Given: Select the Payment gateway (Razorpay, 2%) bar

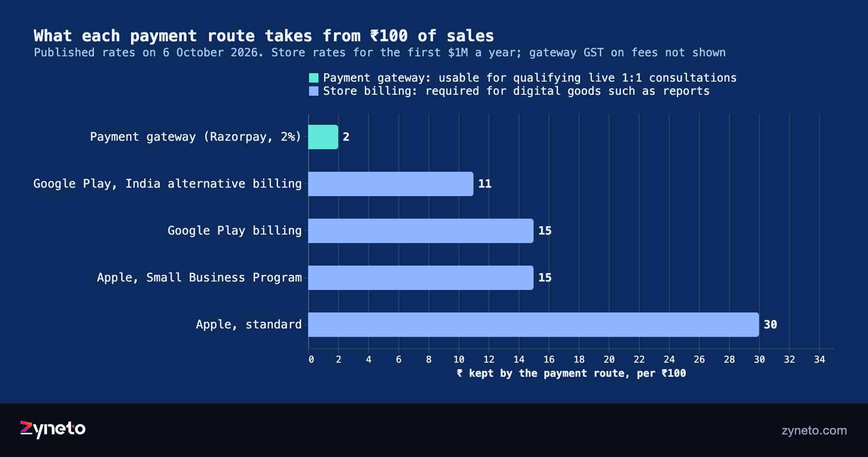Looking at the screenshot, I should [x=323, y=137].
